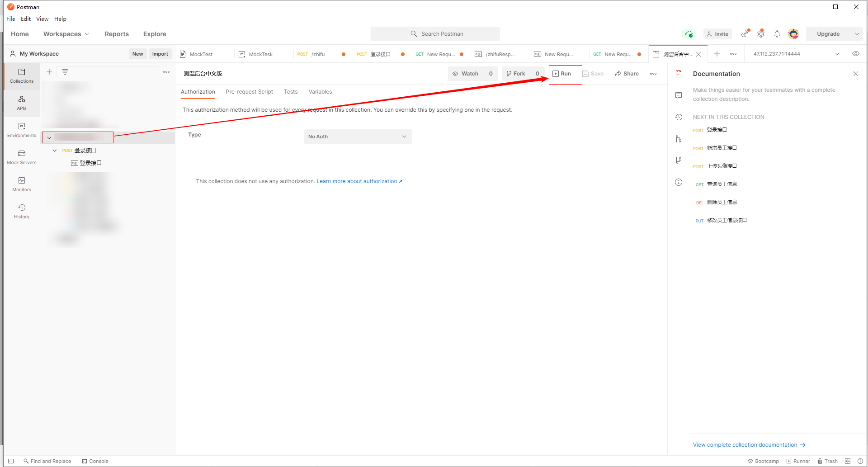Image resolution: width=868 pixels, height=467 pixels.
Task: Collapse the selected collection in sidebar
Action: click(x=49, y=137)
